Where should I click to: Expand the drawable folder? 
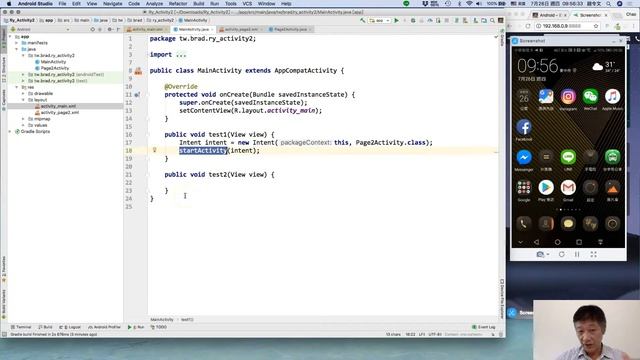click(23, 93)
